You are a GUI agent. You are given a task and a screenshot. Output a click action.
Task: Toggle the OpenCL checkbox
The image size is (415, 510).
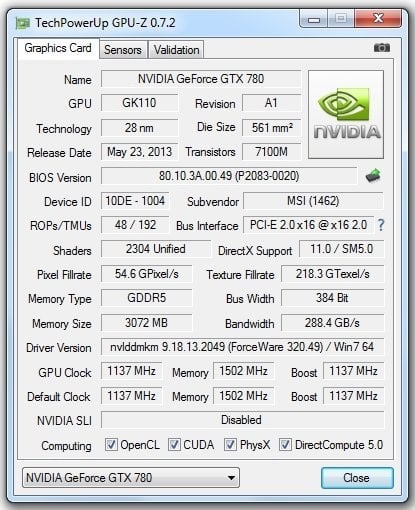(x=111, y=444)
